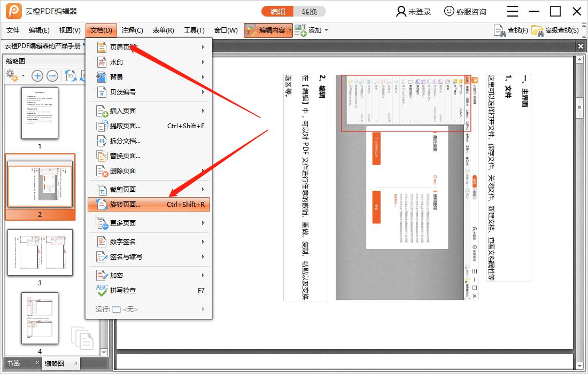The image size is (588, 374).
Task: Open the 视图(V) menu
Action: 69,30
